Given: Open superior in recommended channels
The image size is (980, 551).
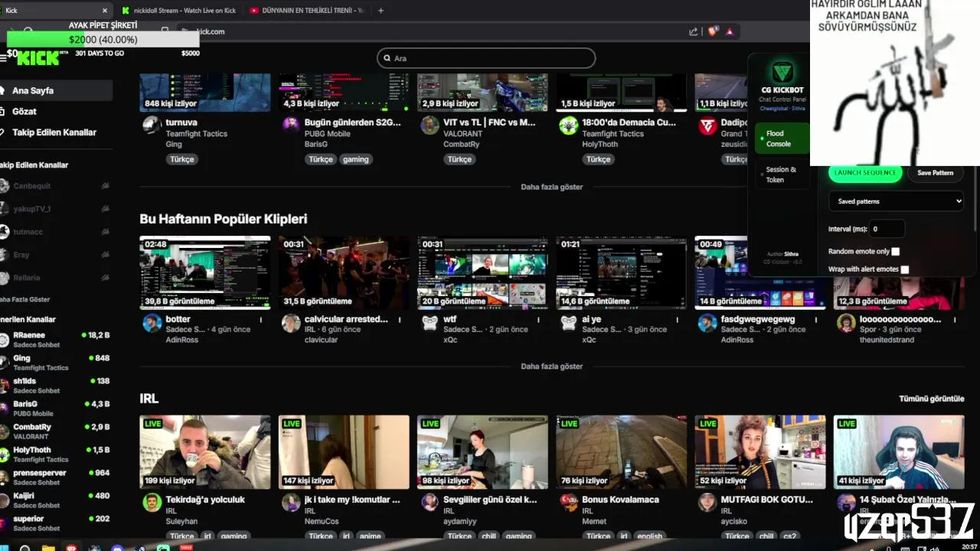Looking at the screenshot, I should coord(55,523).
